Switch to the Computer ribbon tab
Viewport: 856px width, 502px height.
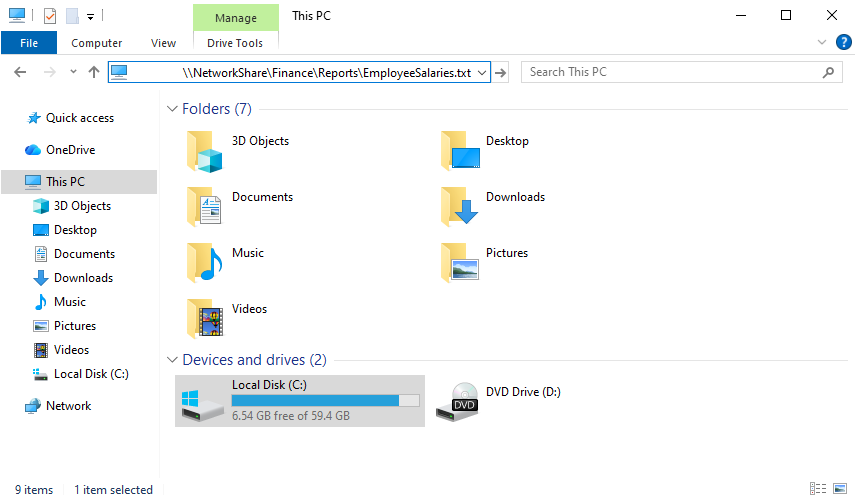pyautogui.click(x=97, y=43)
